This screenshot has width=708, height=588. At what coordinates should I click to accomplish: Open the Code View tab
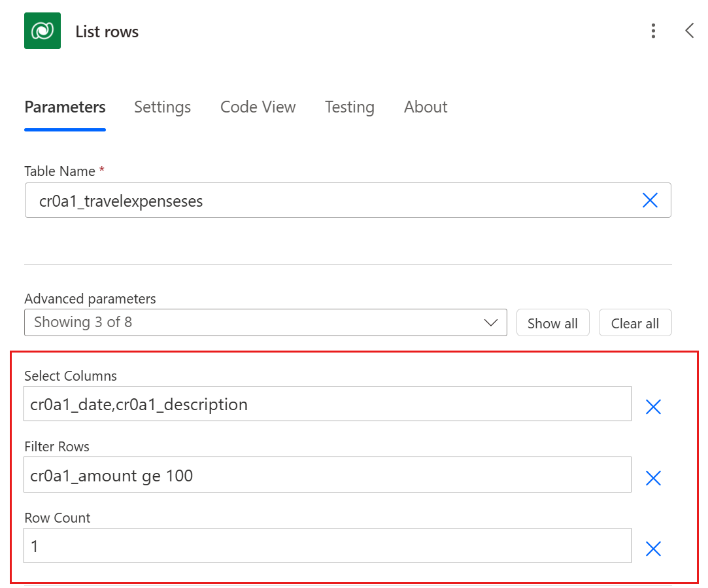258,107
